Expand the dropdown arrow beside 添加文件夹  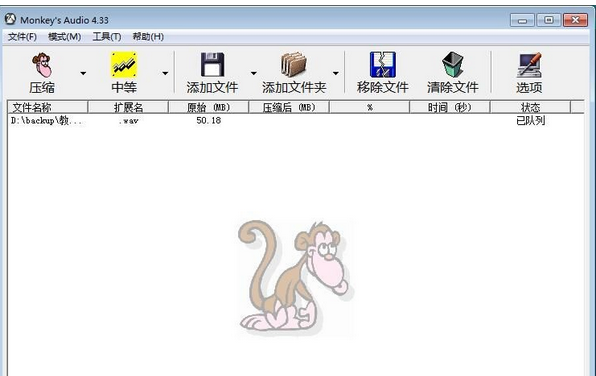pyautogui.click(x=336, y=73)
